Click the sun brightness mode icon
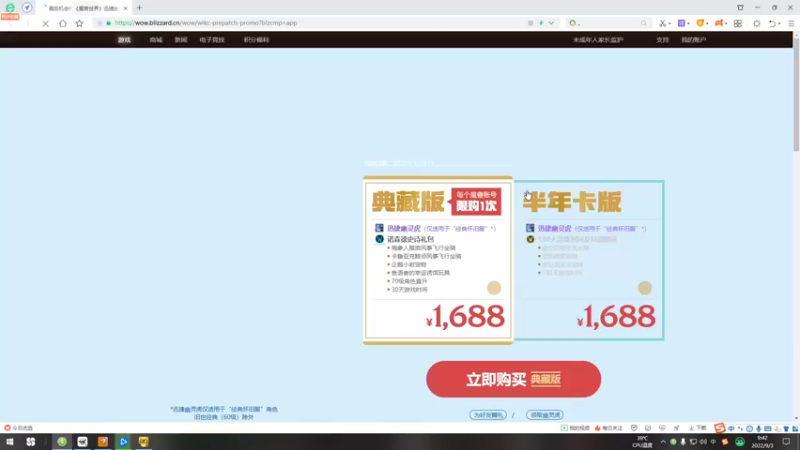This screenshot has height=450, width=800. [757, 23]
